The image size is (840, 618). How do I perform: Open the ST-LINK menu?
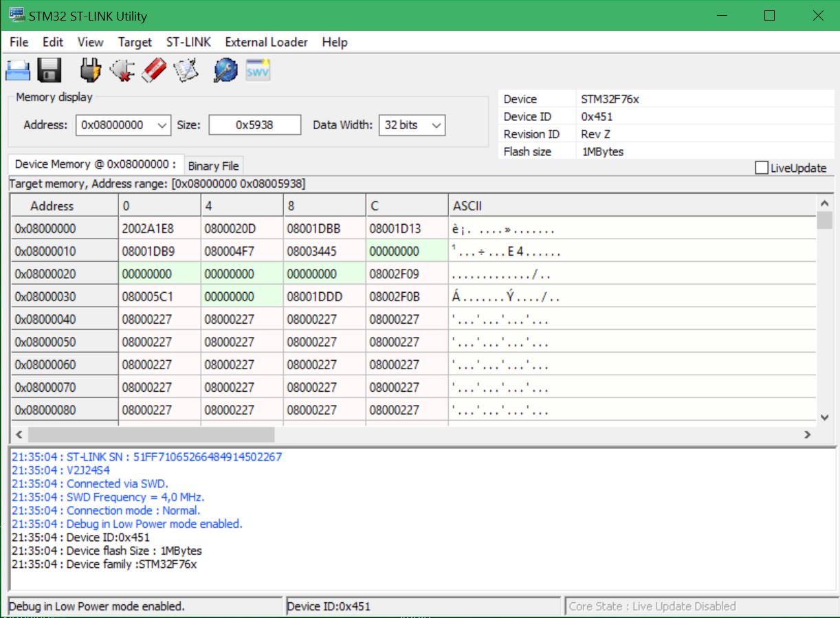188,42
